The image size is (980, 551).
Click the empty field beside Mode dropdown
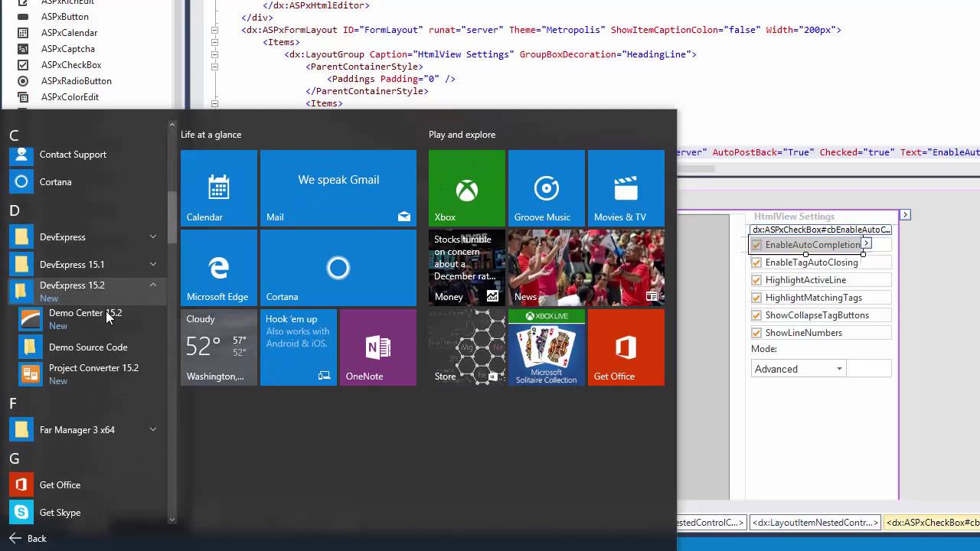[x=869, y=369]
